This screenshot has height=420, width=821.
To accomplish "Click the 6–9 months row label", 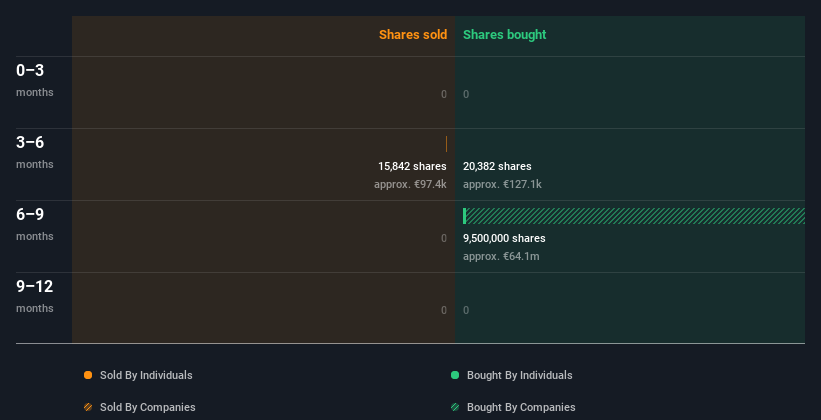I will click(35, 225).
